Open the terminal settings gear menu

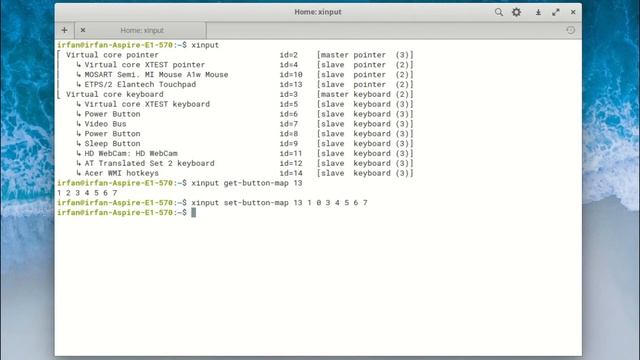point(516,12)
